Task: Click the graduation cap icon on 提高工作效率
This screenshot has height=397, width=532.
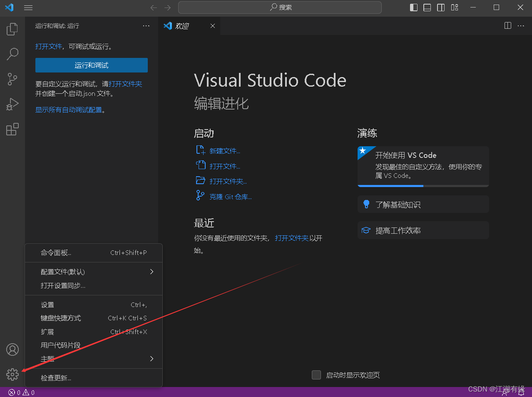Action: pyautogui.click(x=366, y=230)
